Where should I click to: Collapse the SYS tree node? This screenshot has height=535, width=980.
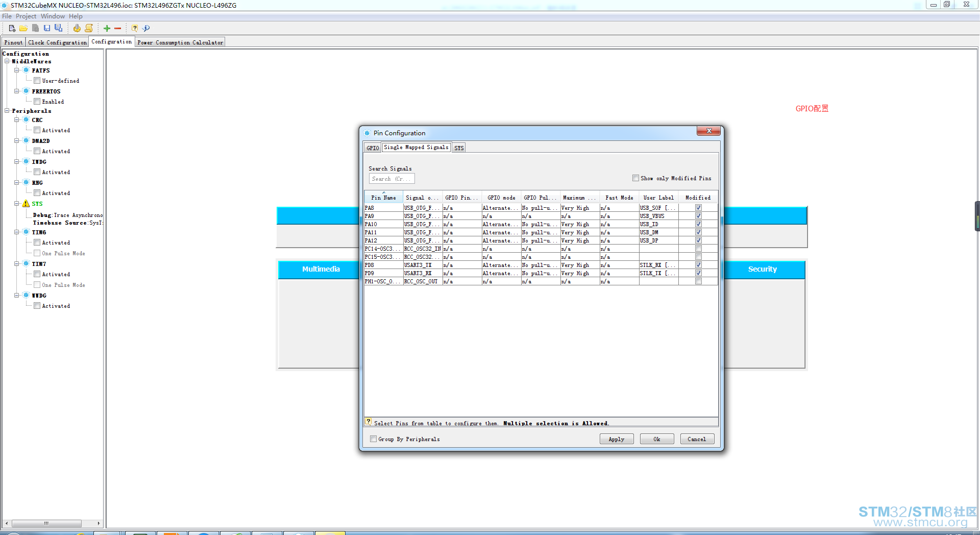[x=17, y=204]
